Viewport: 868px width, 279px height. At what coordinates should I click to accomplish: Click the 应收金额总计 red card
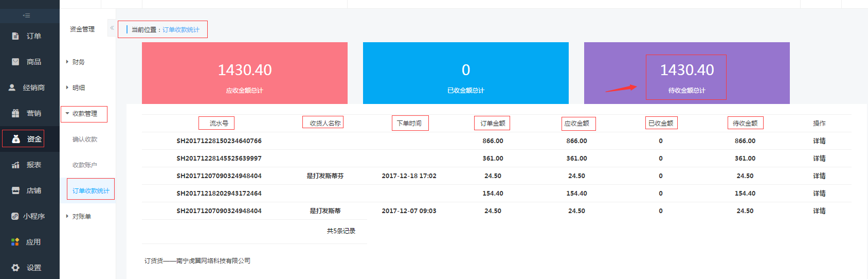[245, 73]
